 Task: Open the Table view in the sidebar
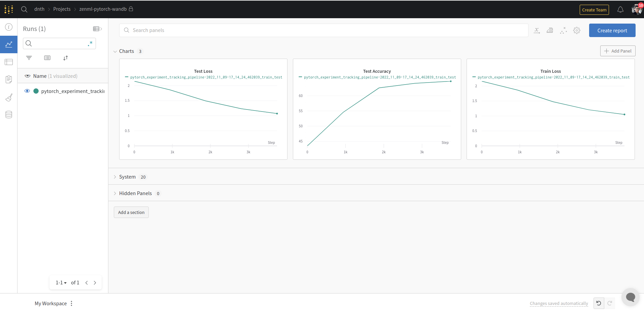9,62
